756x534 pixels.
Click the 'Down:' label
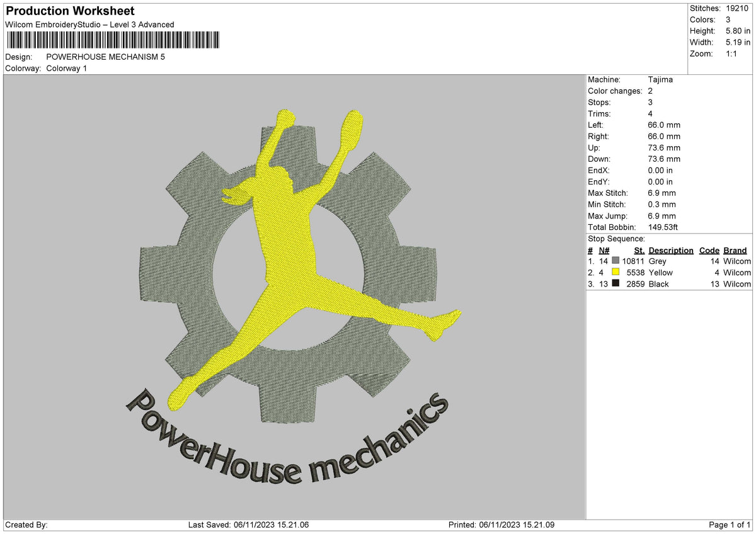point(599,159)
